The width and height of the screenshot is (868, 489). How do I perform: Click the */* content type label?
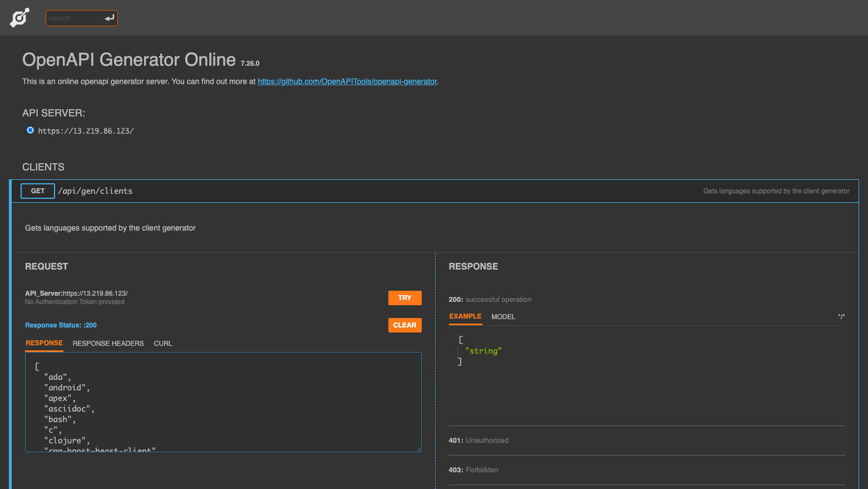(x=841, y=317)
